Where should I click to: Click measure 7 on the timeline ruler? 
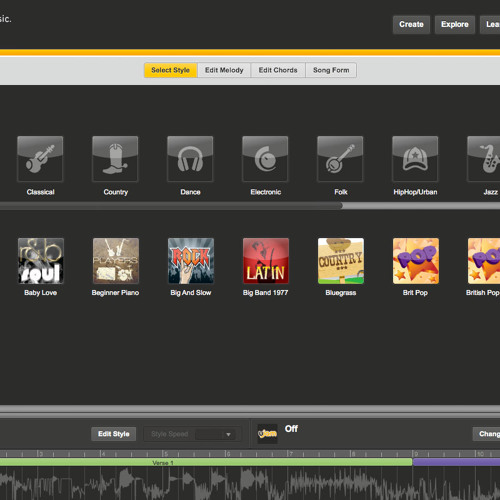click(x=291, y=454)
